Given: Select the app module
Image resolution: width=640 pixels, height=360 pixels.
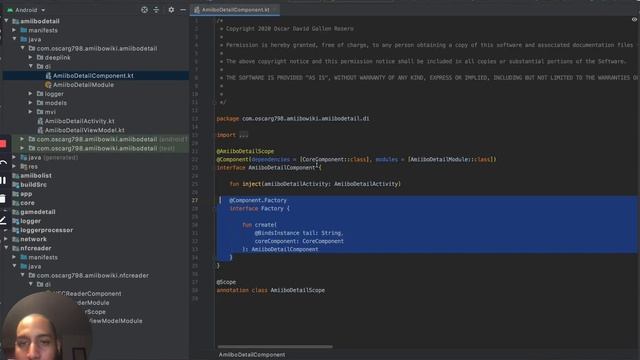Looking at the screenshot, I should [26, 193].
